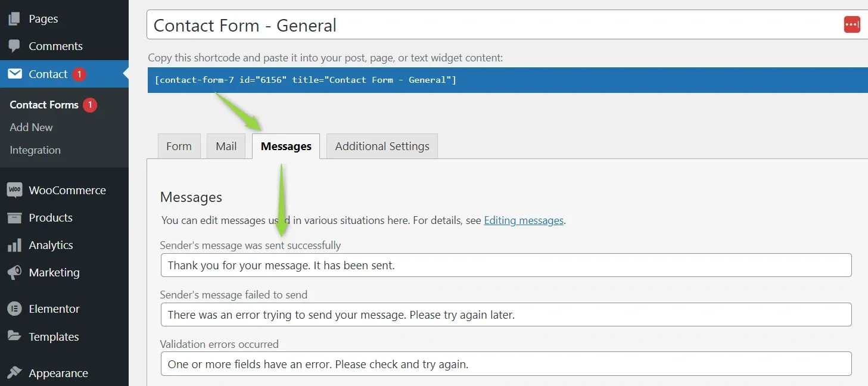Click the Appearance paintbrush icon

click(14, 373)
